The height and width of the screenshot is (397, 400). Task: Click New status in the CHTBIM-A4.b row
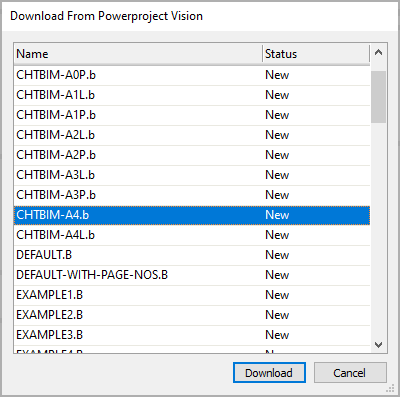pyautogui.click(x=277, y=215)
